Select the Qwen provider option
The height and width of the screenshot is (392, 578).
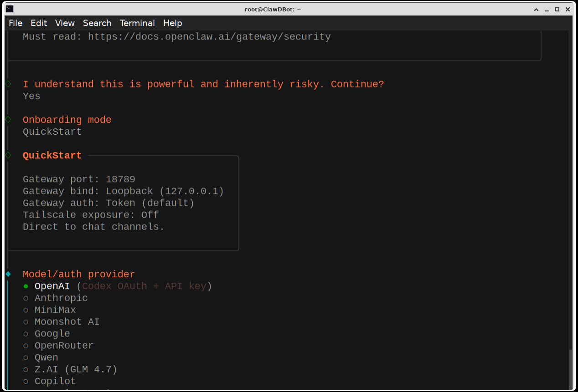[41, 357]
